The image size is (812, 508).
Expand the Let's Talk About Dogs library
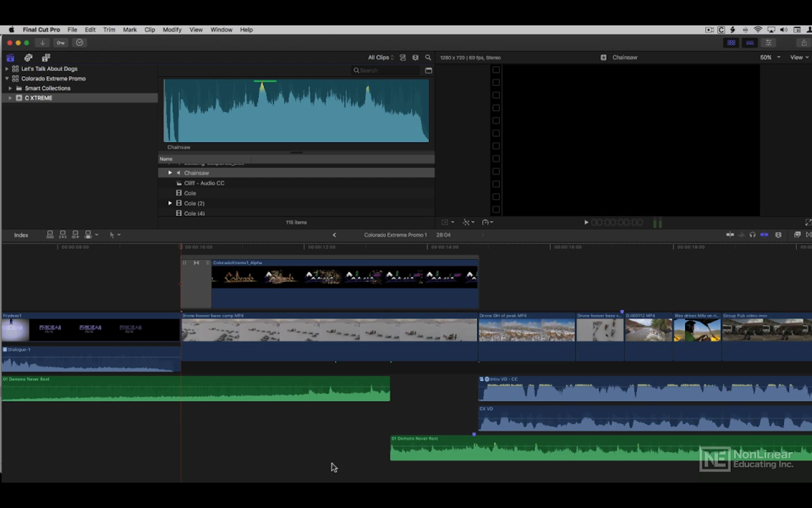click(7, 69)
